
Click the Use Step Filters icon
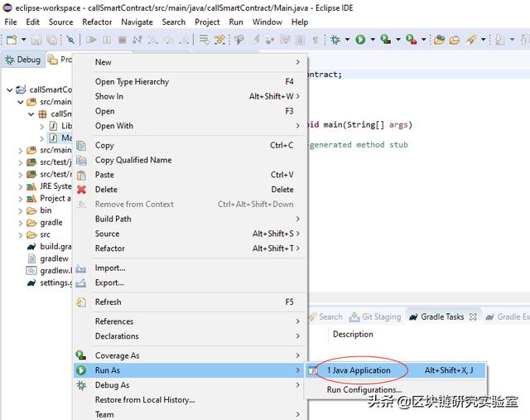click(219, 40)
